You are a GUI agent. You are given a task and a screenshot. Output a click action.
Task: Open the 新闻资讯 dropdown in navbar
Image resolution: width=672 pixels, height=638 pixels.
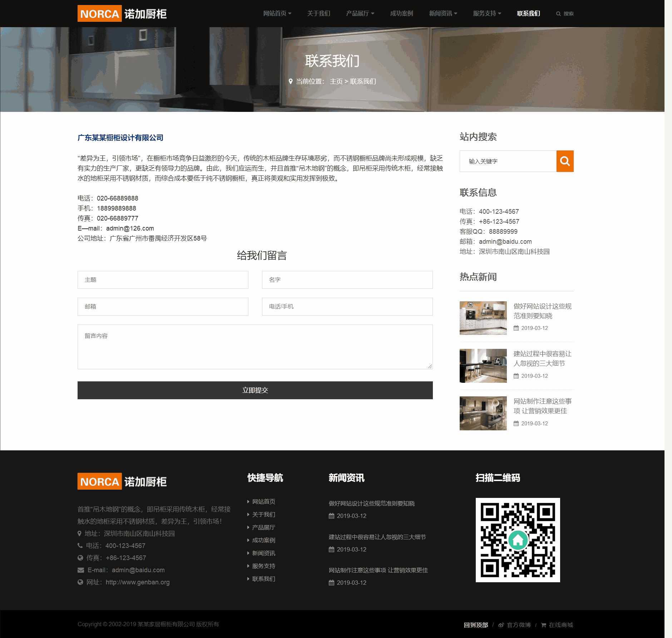click(x=443, y=14)
